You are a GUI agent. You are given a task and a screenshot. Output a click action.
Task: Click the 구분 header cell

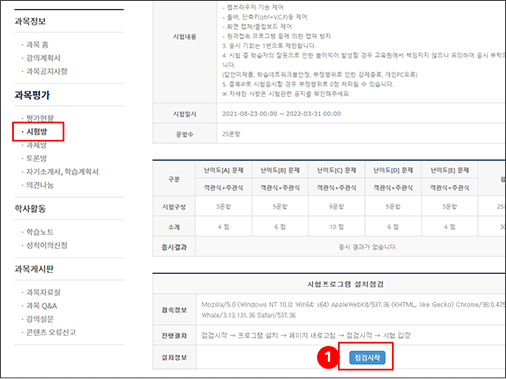point(174,179)
